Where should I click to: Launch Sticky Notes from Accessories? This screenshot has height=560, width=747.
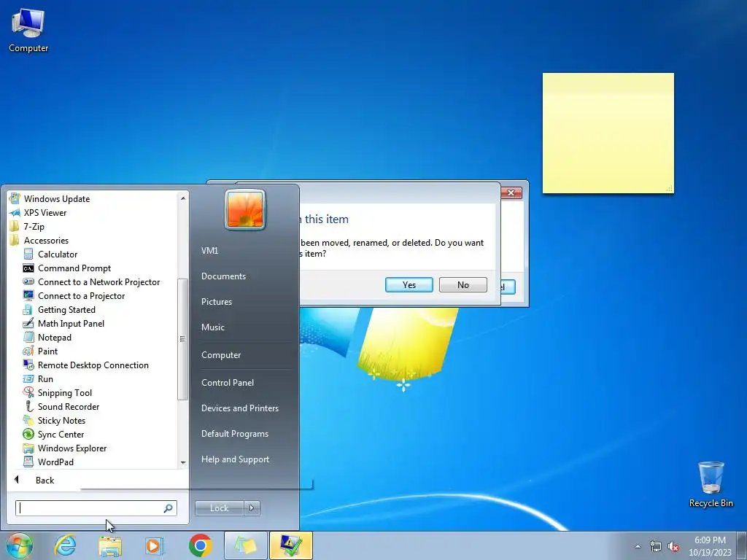pyautogui.click(x=61, y=420)
